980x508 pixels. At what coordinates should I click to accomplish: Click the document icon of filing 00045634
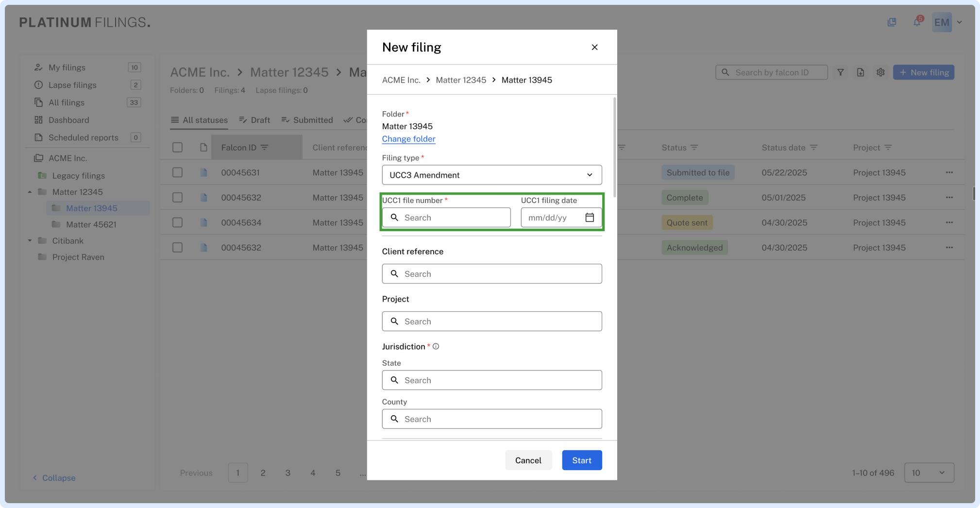point(204,222)
